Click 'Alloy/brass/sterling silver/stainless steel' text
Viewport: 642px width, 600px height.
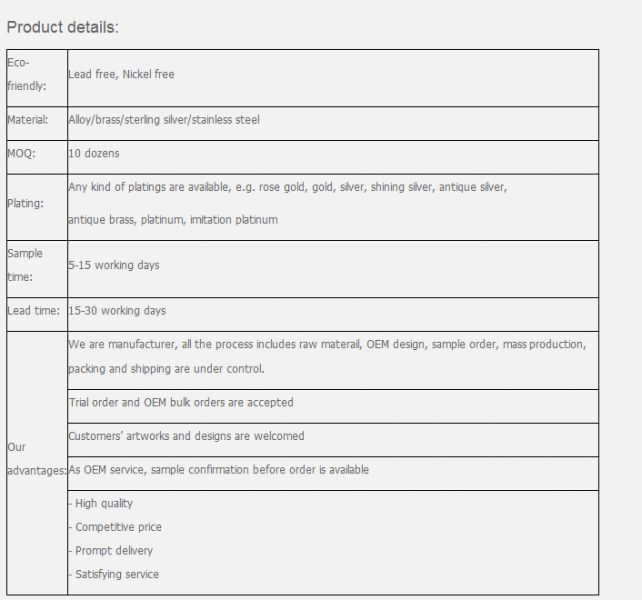163,120
